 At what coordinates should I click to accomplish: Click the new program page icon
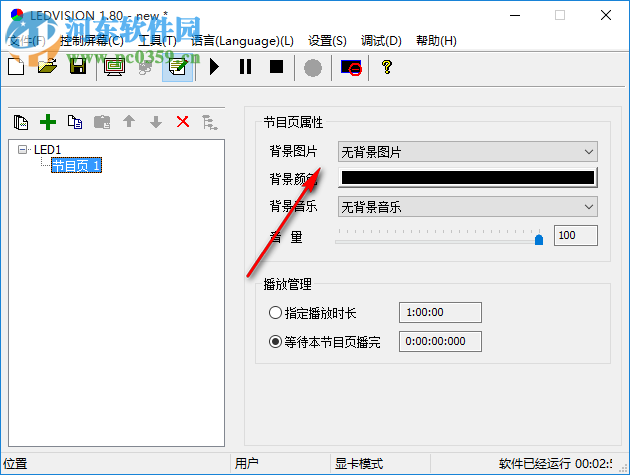[20, 122]
